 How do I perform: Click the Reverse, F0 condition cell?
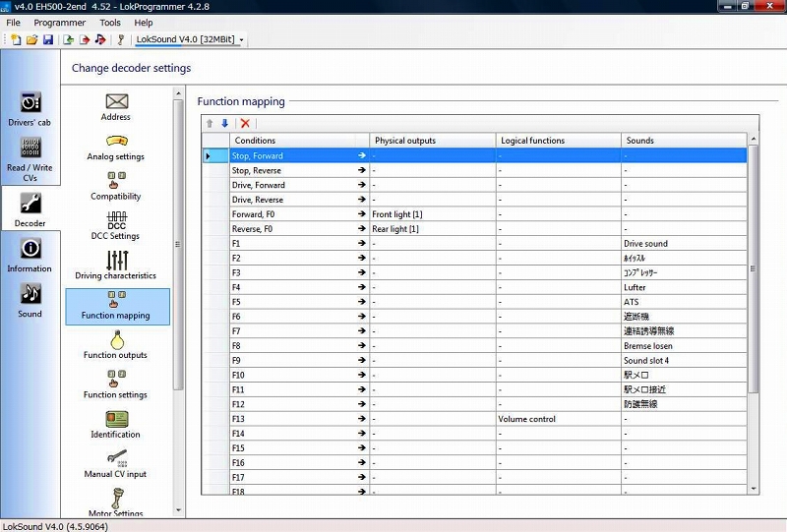[x=300, y=229]
